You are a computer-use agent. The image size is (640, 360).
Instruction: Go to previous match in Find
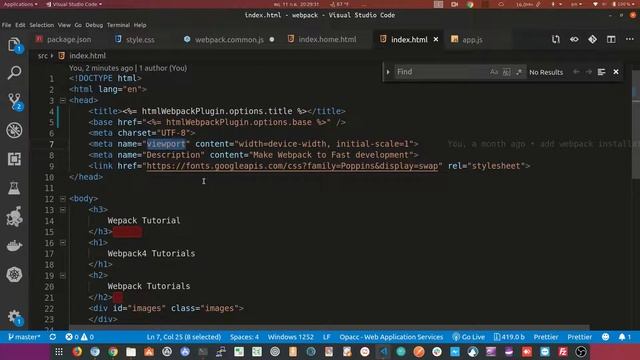(x=576, y=72)
